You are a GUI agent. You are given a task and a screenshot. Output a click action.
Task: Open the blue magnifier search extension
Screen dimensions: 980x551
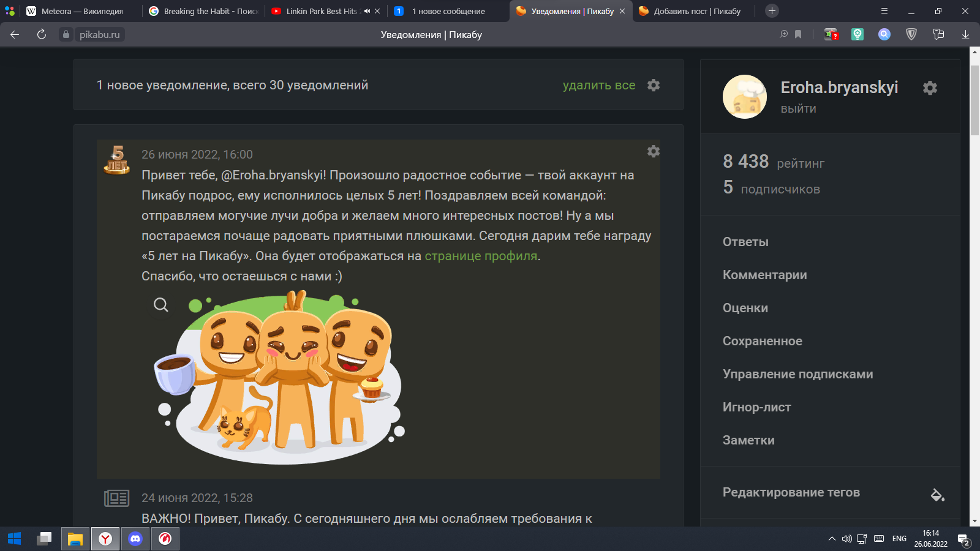tap(884, 34)
